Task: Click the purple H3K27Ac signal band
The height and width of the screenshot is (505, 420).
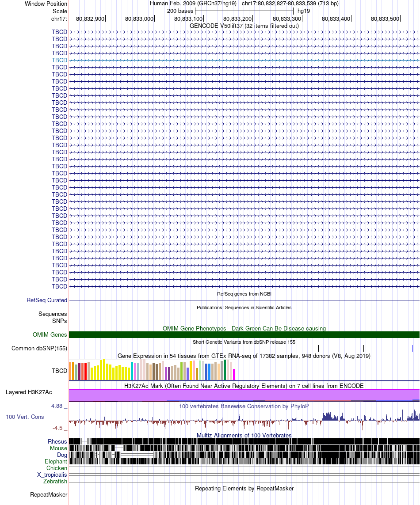Action: [244, 395]
